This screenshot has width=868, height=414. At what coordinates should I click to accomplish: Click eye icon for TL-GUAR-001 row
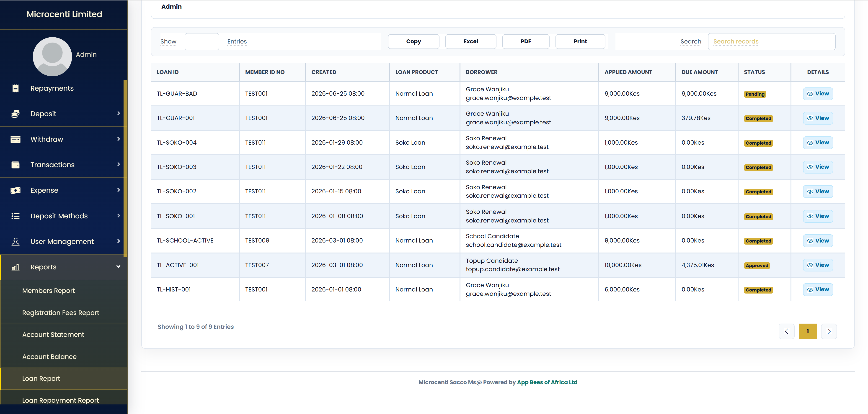[x=810, y=118]
